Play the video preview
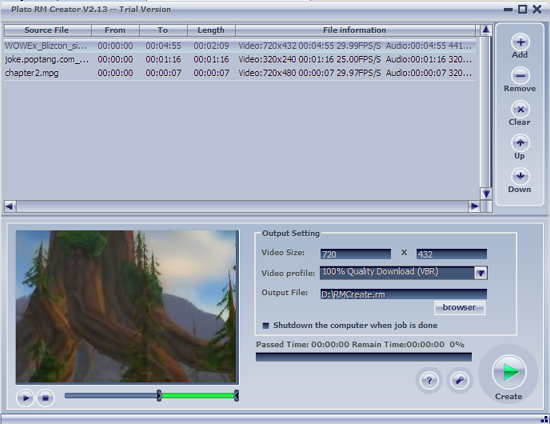The width and height of the screenshot is (550, 424). tap(25, 398)
